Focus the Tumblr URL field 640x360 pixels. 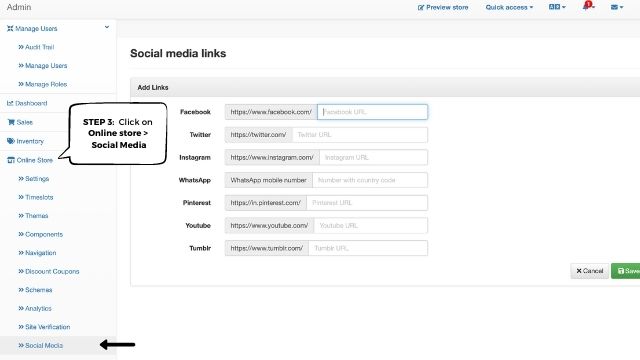pos(368,248)
